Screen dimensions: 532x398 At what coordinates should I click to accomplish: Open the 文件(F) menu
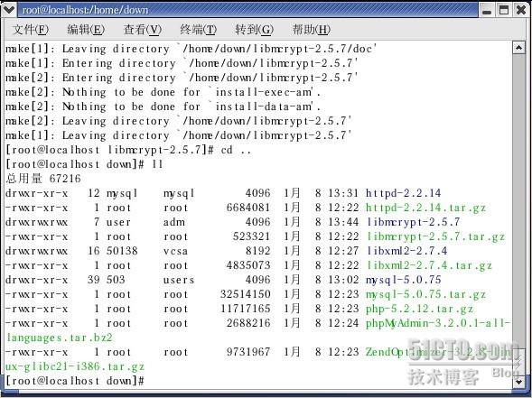[31, 30]
